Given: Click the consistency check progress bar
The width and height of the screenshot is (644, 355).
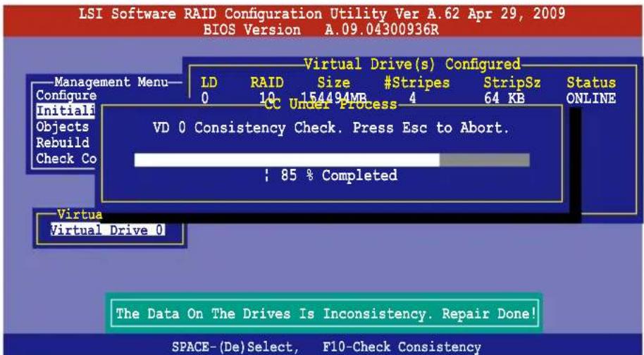Looking at the screenshot, I should pyautogui.click(x=332, y=160).
